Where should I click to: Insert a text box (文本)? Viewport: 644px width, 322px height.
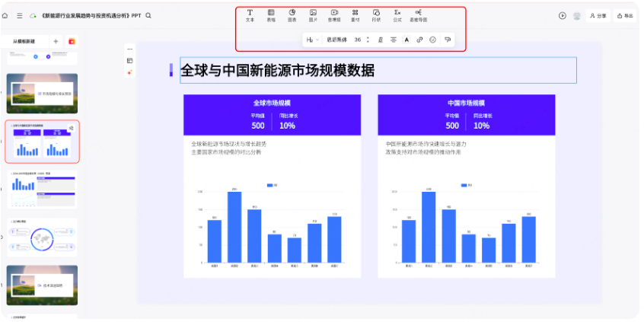tap(250, 16)
